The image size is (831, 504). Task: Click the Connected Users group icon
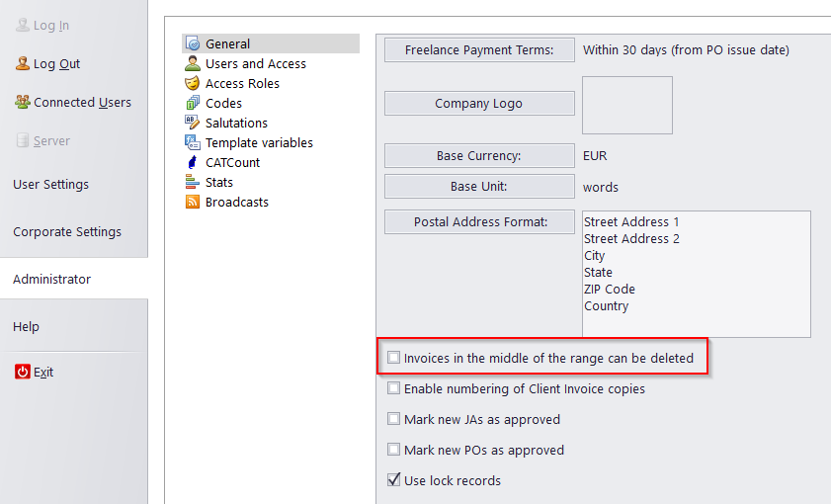tap(23, 102)
